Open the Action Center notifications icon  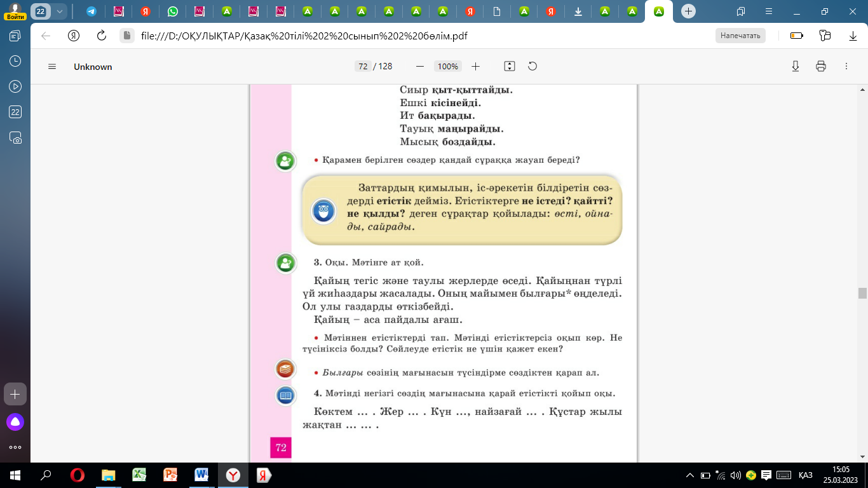coord(766,475)
